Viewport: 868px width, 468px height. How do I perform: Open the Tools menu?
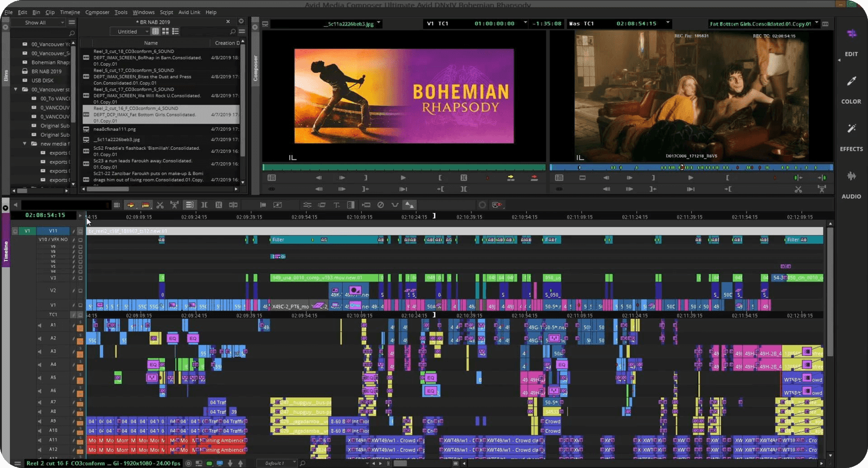121,12
